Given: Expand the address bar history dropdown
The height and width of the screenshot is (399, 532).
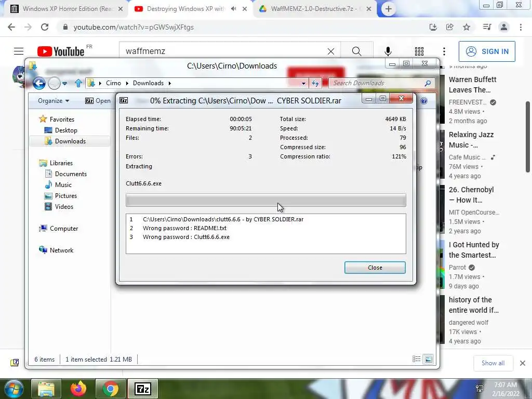Looking at the screenshot, I should coord(303,84).
